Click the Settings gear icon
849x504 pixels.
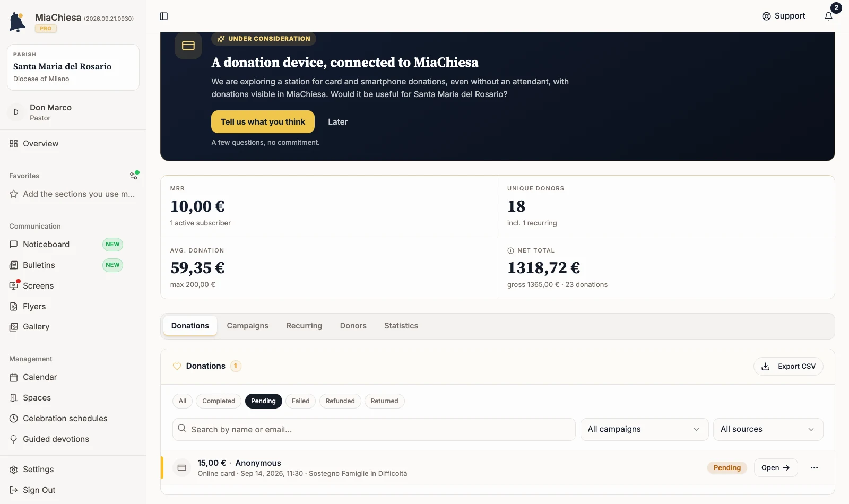point(14,470)
